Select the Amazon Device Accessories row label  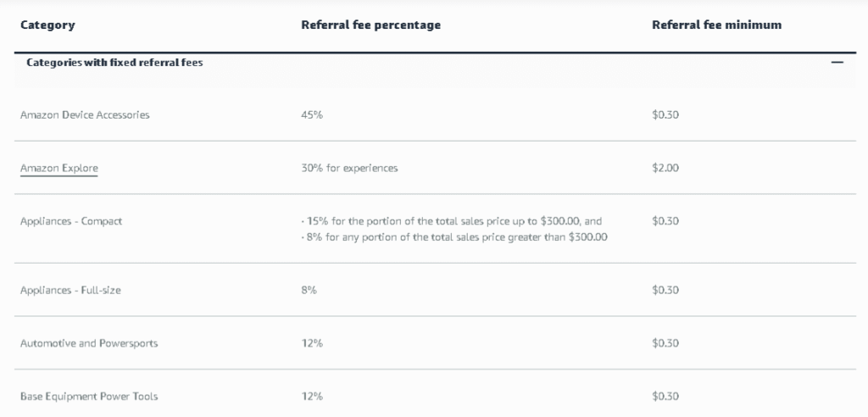(85, 115)
